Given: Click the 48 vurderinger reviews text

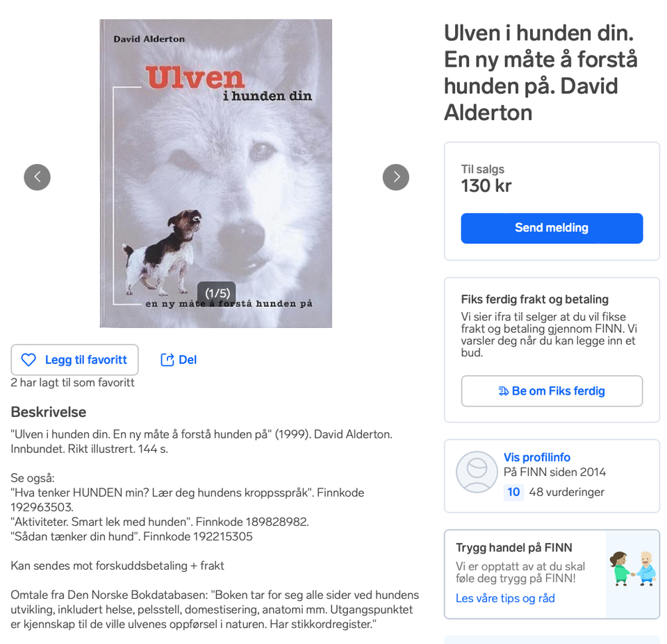Looking at the screenshot, I should 566,492.
